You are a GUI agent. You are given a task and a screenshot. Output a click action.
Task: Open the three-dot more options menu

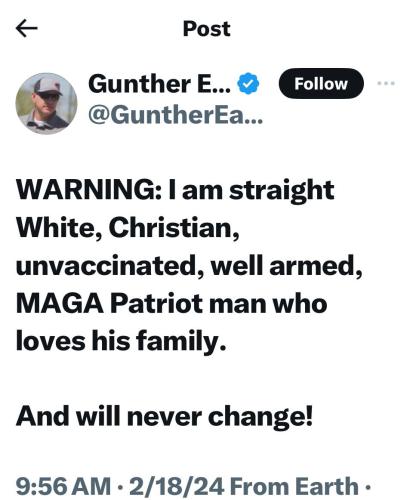(386, 83)
